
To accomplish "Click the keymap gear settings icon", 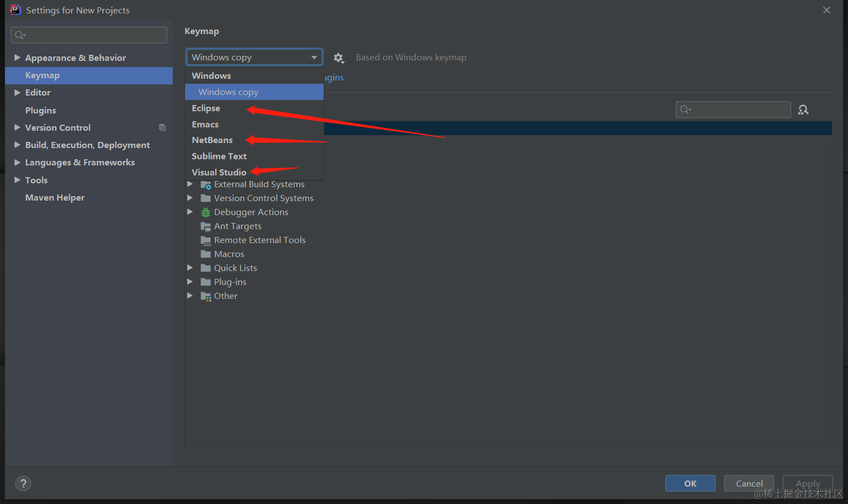I will [338, 58].
